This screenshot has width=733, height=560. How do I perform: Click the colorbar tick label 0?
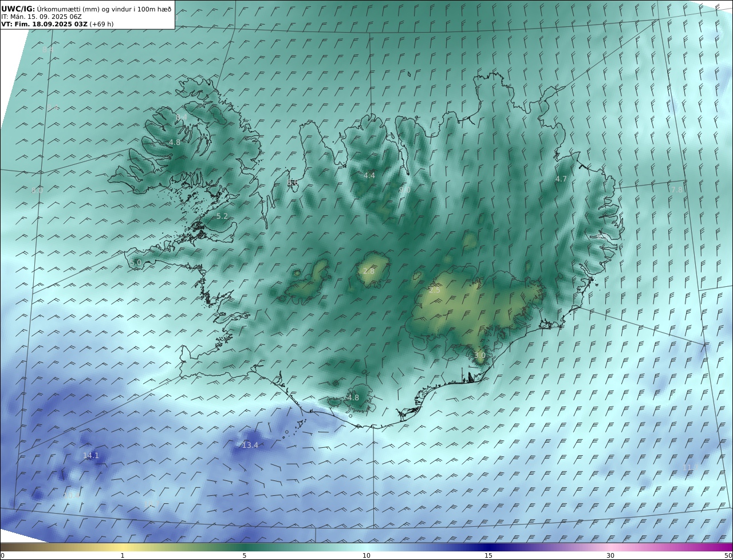[x=2, y=555]
